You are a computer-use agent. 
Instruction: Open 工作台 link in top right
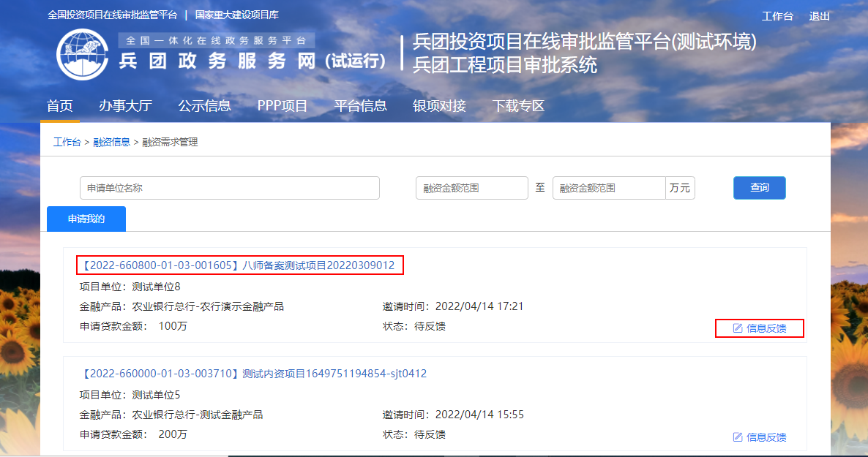pos(777,16)
